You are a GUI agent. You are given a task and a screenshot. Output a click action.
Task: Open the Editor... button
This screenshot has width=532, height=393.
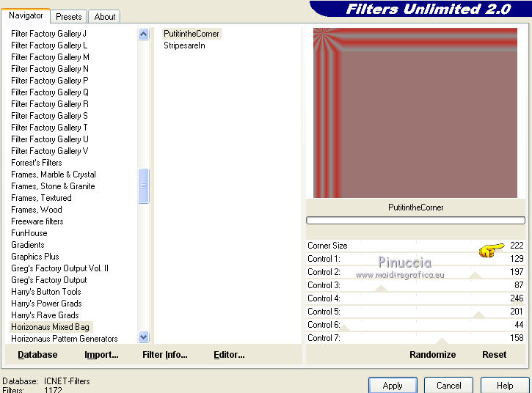tap(229, 355)
